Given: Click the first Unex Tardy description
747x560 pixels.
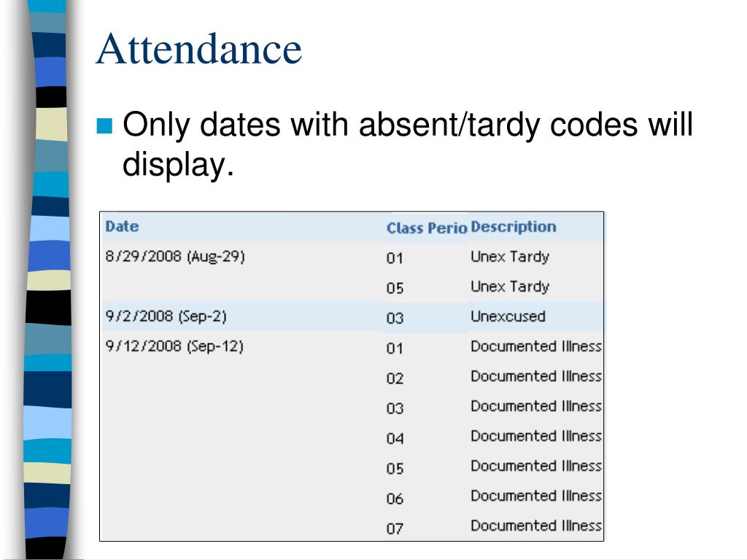Looking at the screenshot, I should (x=510, y=257).
